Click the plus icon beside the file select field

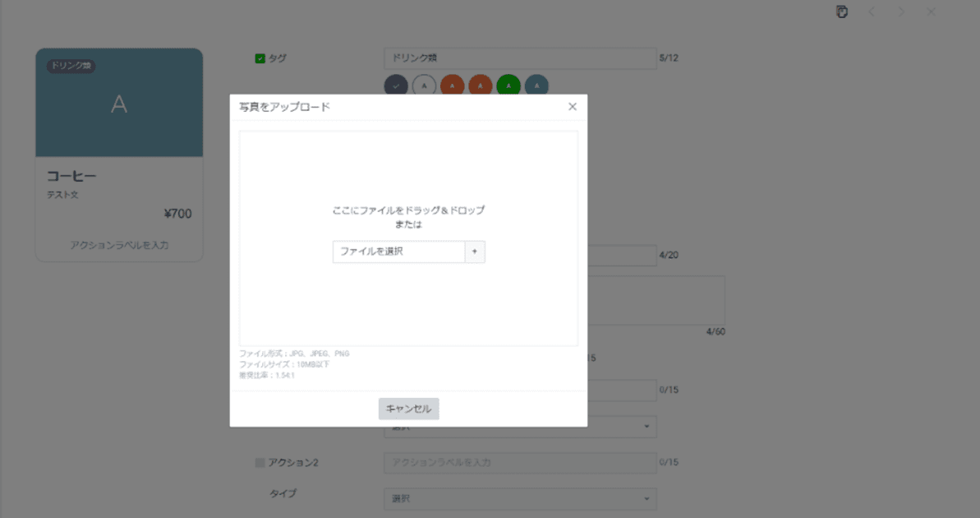[476, 252]
